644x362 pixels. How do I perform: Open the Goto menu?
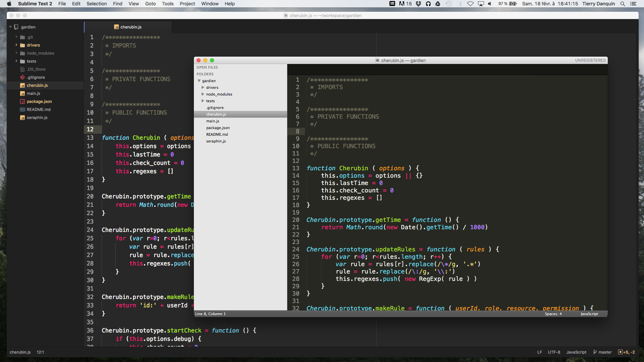(150, 4)
